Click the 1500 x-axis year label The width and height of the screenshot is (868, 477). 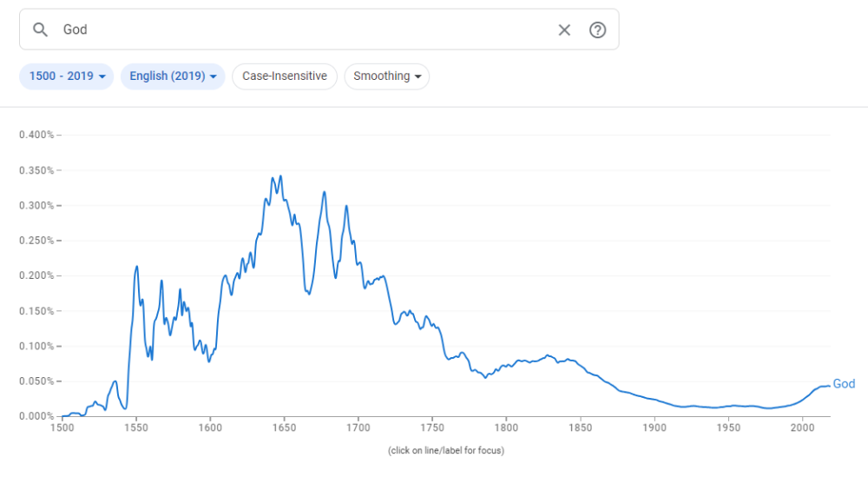(62, 427)
